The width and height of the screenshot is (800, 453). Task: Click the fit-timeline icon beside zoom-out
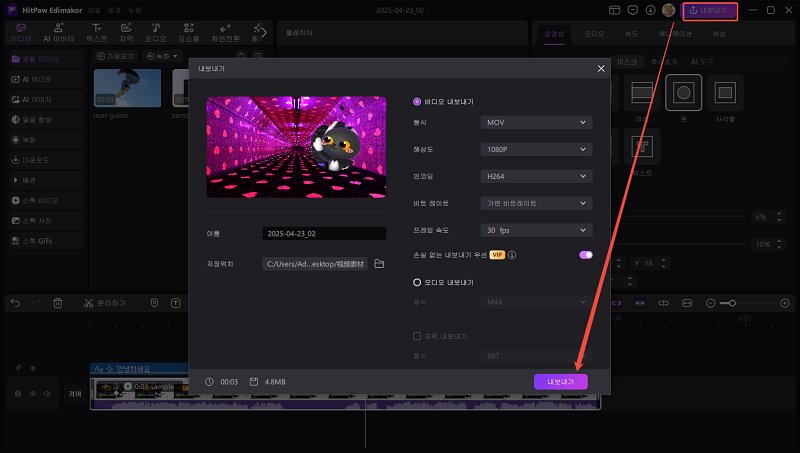tap(687, 303)
